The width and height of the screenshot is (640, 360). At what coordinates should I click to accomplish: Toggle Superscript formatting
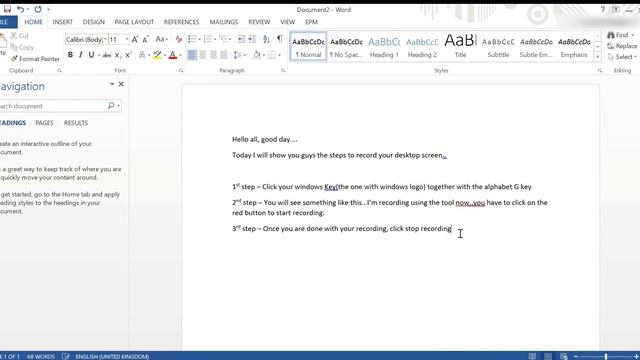point(128,55)
